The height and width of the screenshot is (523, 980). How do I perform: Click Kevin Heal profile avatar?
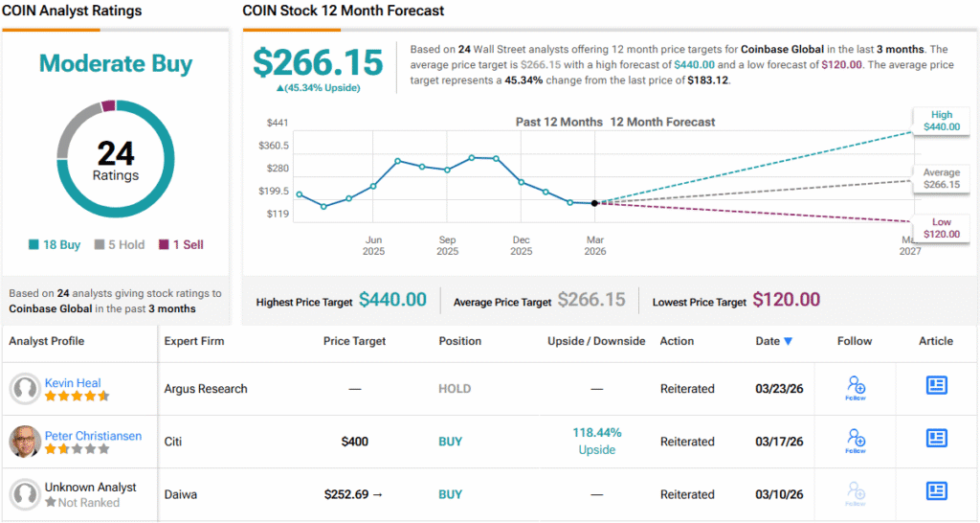pos(25,389)
